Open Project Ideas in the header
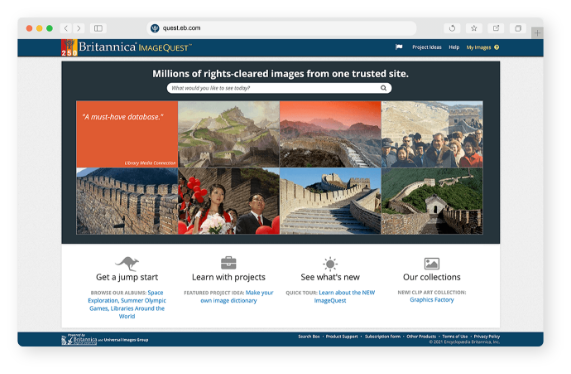This screenshot has width=571, height=374. click(427, 47)
